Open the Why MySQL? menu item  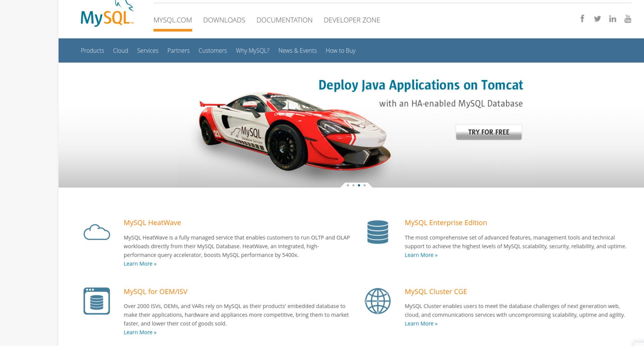(x=253, y=51)
